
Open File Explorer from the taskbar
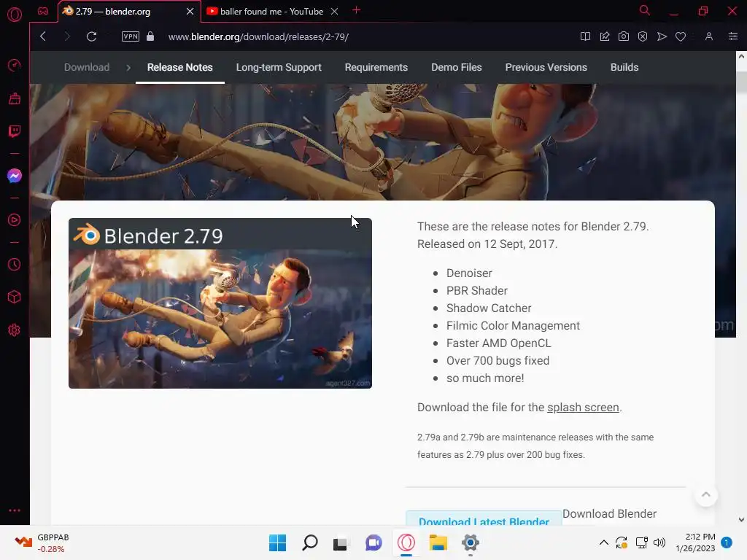438,542
